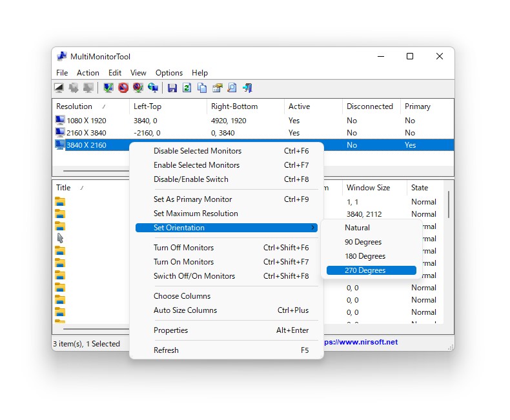Sort by the Primary column header
This screenshot has width=510, height=420.
pos(427,106)
